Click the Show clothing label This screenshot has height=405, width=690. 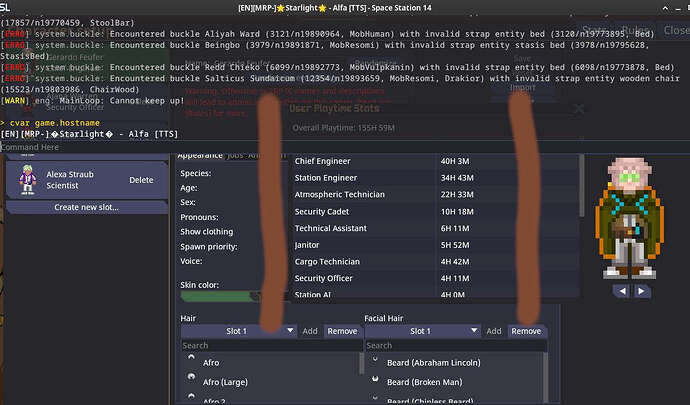coord(206,232)
